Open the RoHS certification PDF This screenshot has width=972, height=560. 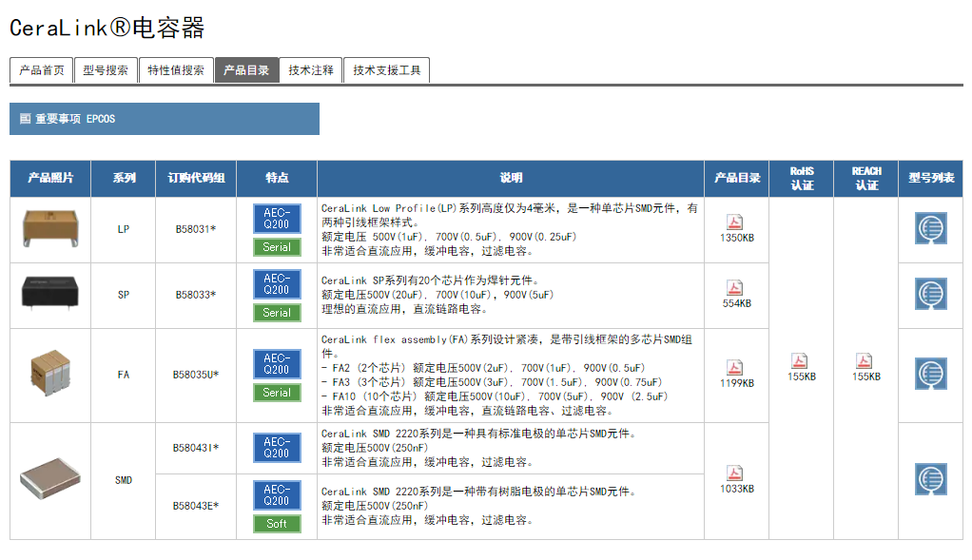tap(801, 361)
